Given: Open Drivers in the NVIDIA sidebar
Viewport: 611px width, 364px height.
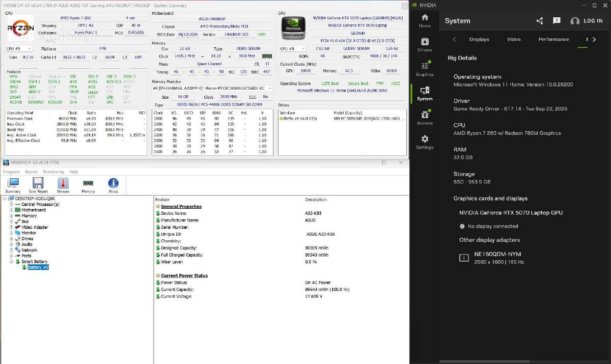Looking at the screenshot, I should tap(425, 45).
